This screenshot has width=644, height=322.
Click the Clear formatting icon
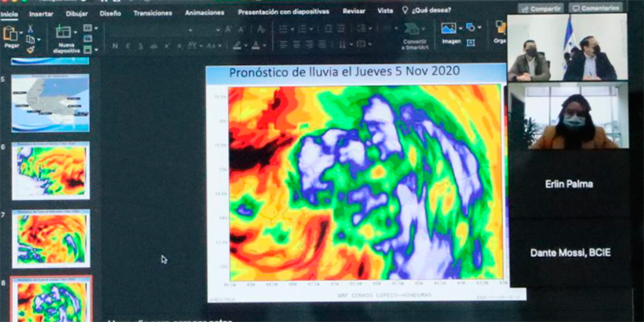261,29
